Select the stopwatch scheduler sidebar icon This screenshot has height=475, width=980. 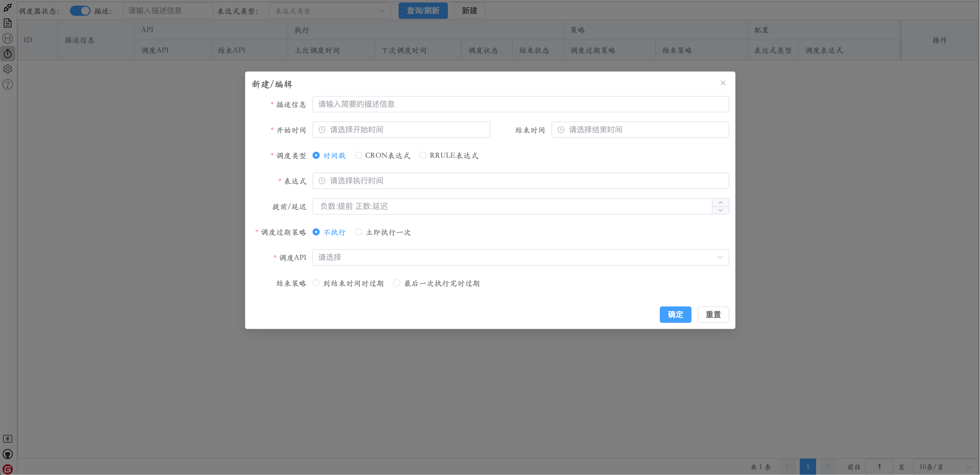(x=8, y=54)
